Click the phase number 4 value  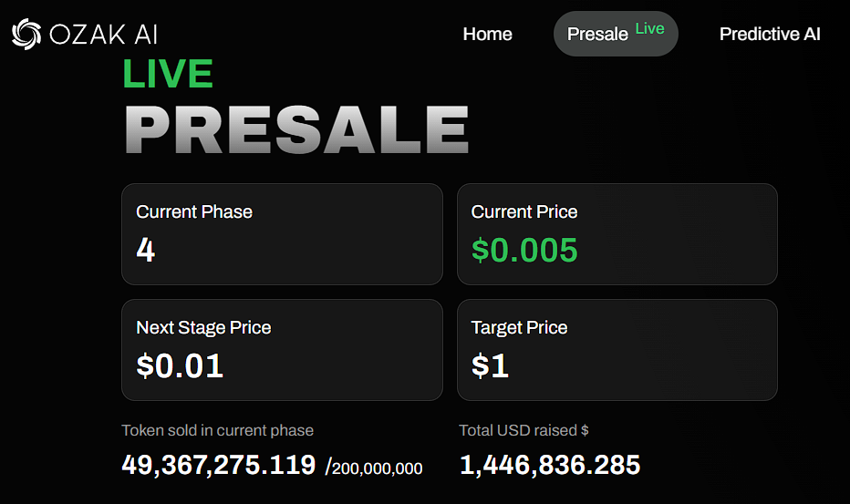coord(146,250)
